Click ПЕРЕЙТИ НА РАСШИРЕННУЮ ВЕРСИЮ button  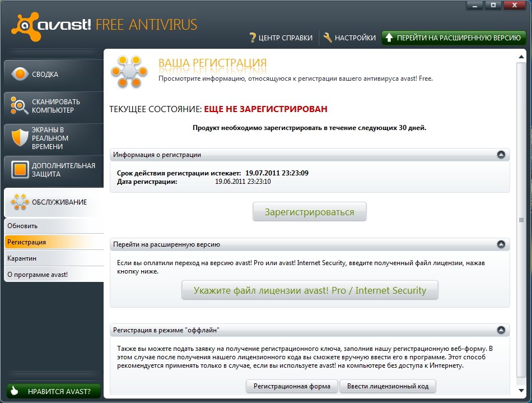coord(454,38)
